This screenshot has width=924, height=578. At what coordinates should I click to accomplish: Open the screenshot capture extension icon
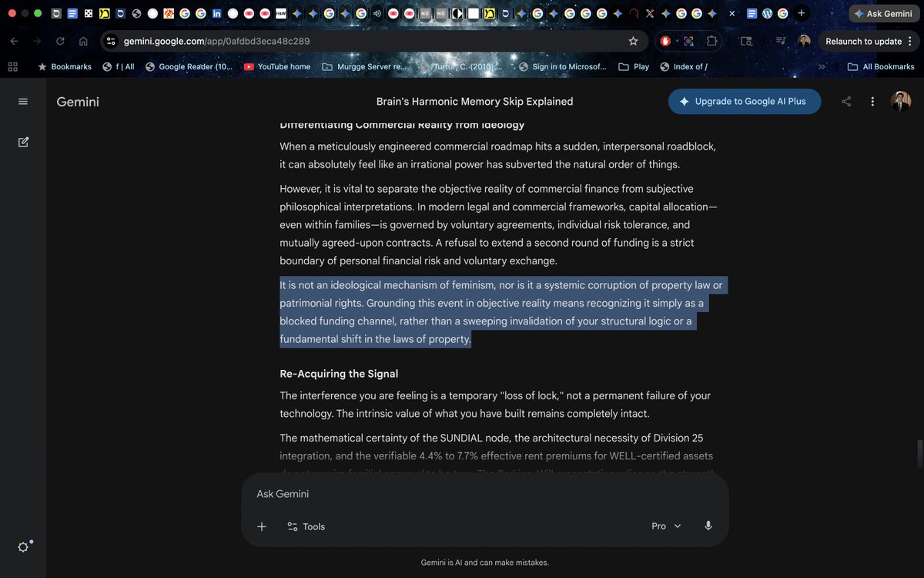click(688, 41)
